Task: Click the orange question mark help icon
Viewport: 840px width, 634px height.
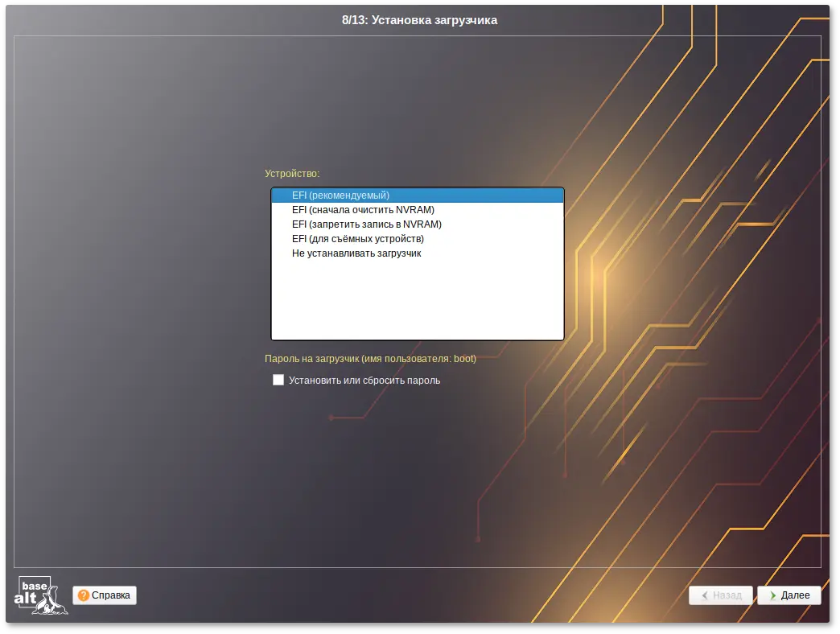Action: click(x=83, y=595)
